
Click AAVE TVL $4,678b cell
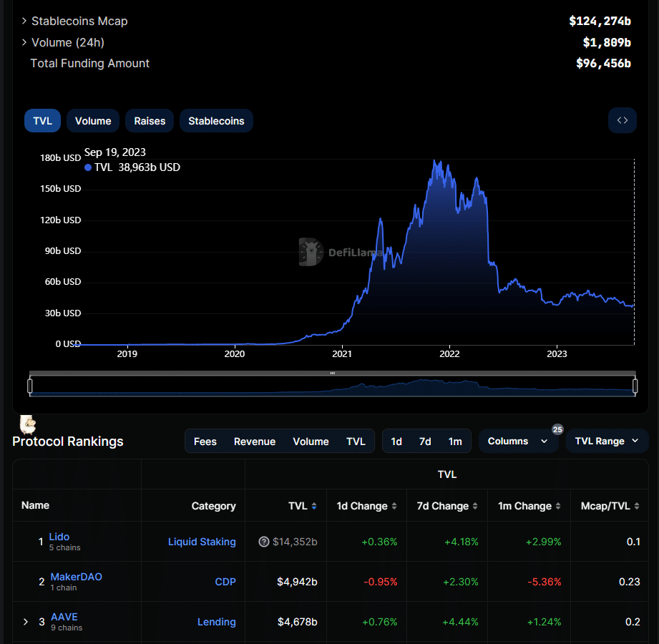tap(297, 622)
